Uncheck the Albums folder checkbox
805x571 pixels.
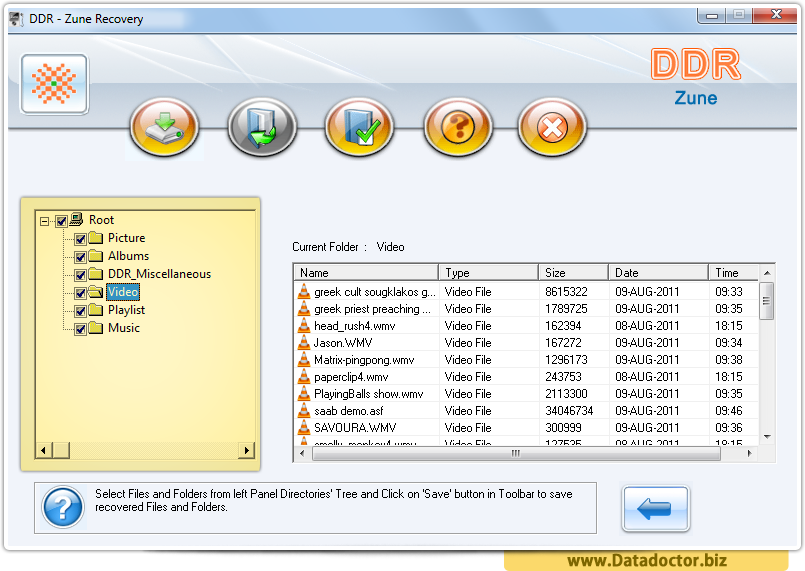pos(80,257)
